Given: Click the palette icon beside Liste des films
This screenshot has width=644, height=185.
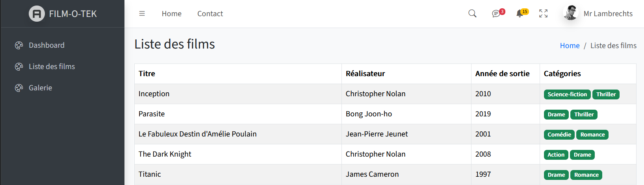Looking at the screenshot, I should (x=19, y=67).
